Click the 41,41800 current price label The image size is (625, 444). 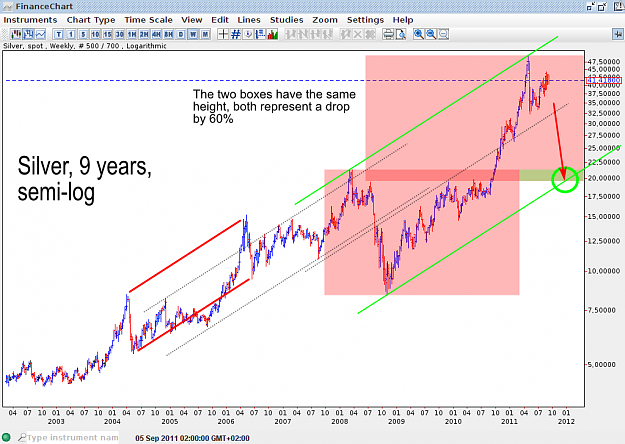604,81
